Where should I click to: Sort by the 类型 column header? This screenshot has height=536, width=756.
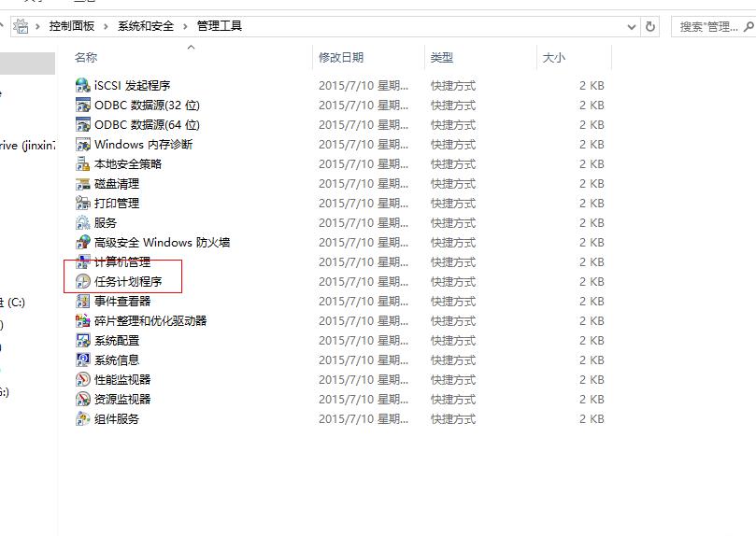pyautogui.click(x=480, y=57)
